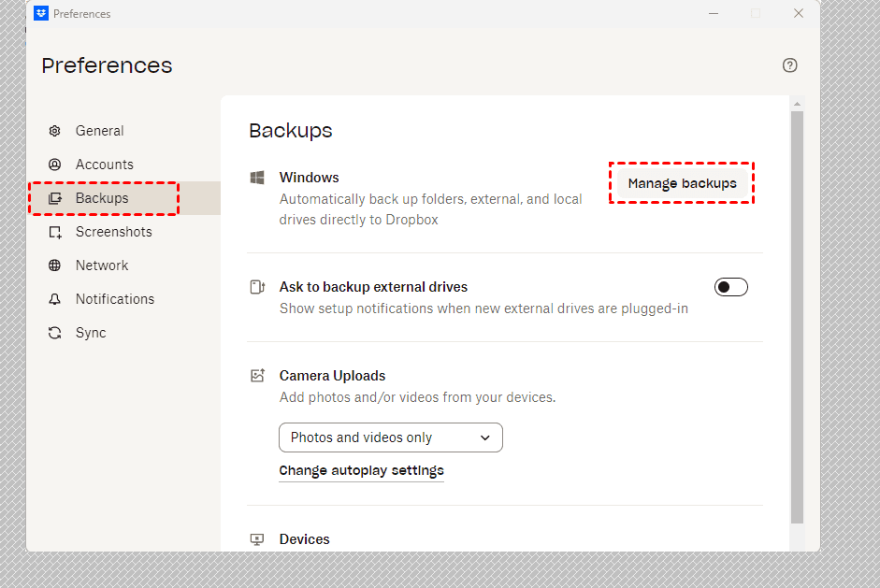This screenshot has width=880, height=588.
Task: Click the Windows logo icon in Backups section
Action: [x=257, y=177]
